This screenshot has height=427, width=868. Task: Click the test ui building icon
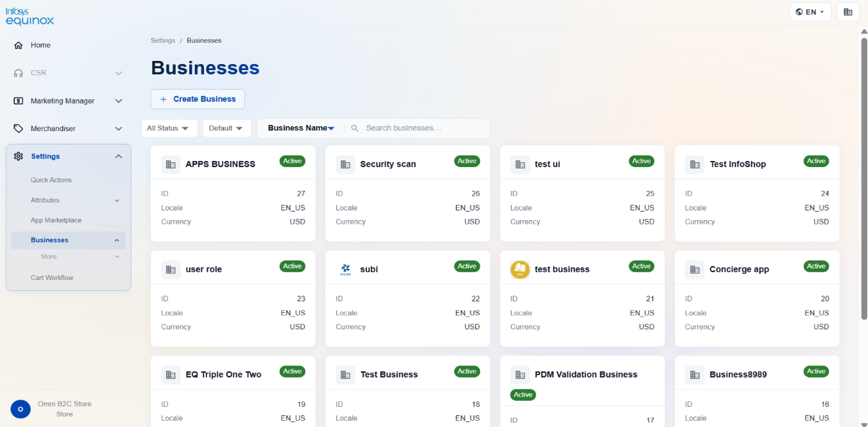click(520, 164)
